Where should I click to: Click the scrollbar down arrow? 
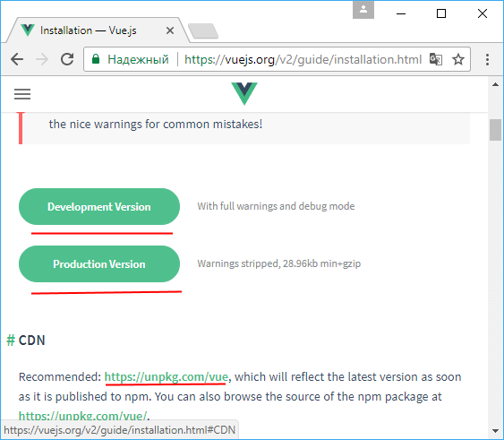(x=495, y=431)
